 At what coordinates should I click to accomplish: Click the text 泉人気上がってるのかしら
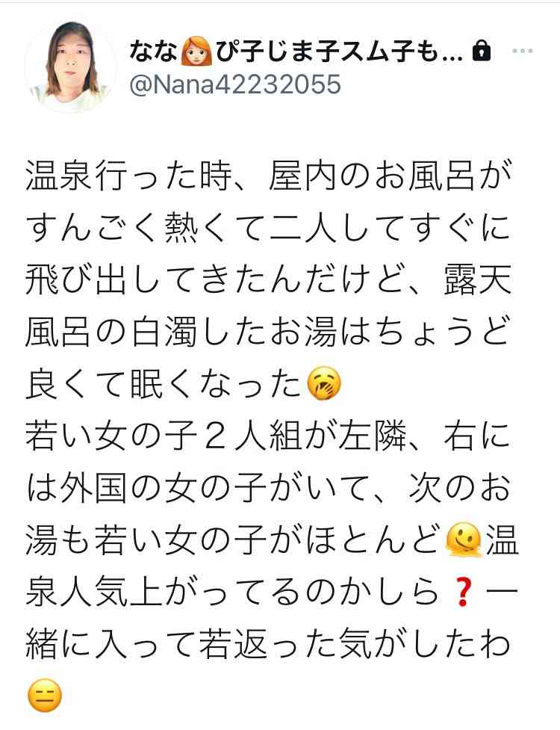click(x=234, y=593)
